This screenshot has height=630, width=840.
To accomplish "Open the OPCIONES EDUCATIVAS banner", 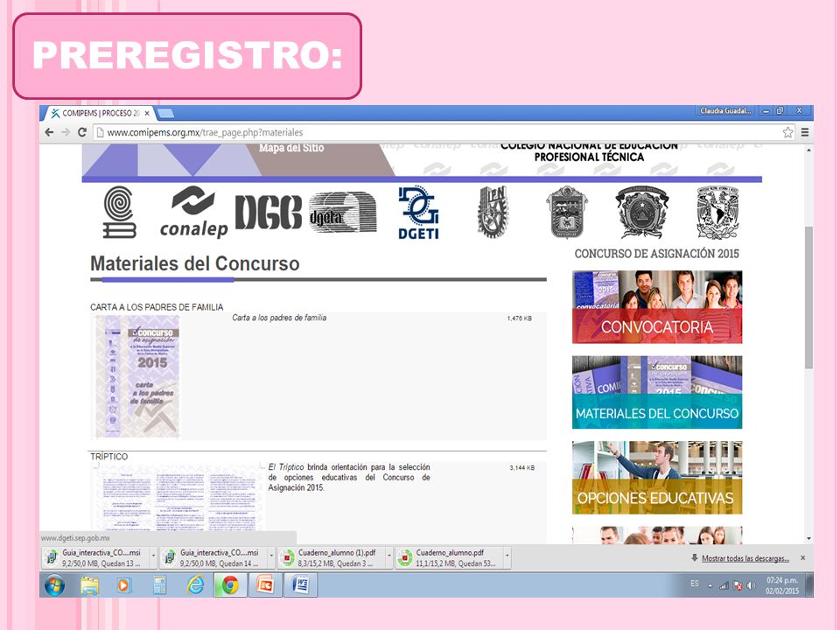I will pyautogui.click(x=657, y=478).
